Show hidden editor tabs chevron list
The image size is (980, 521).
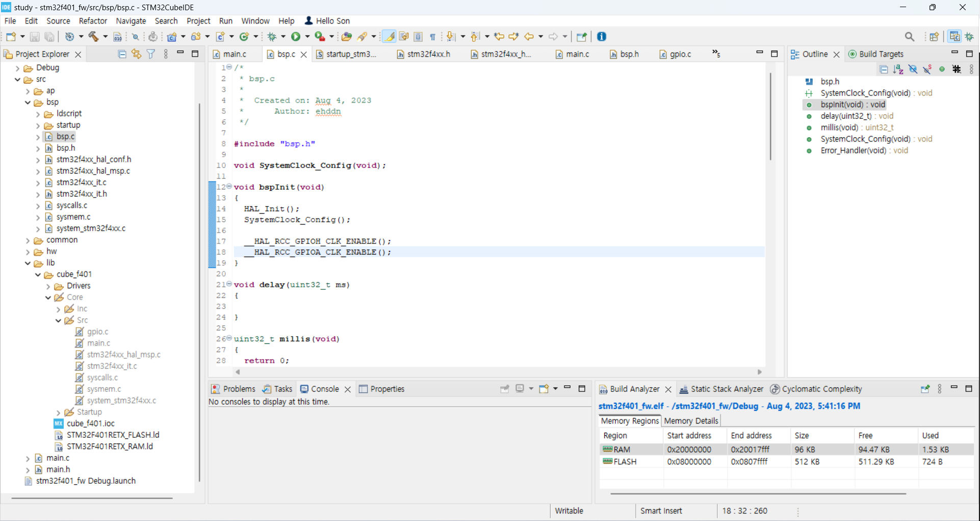click(716, 54)
